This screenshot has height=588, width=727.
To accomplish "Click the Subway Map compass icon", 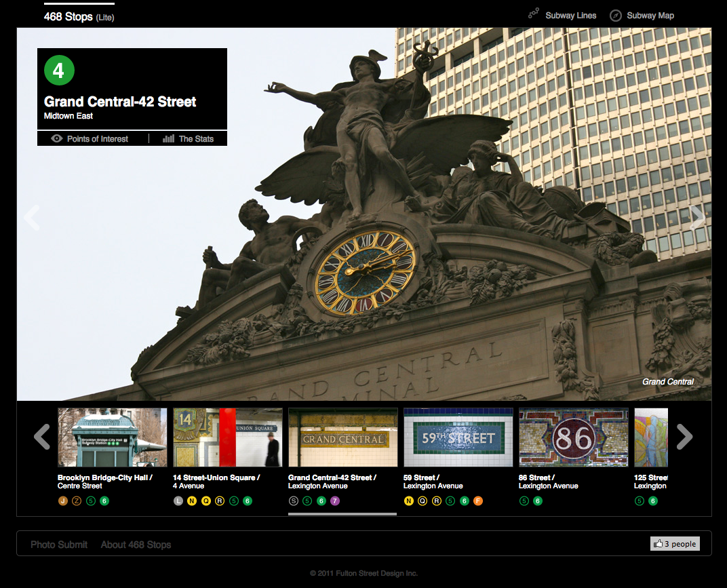I will coord(615,16).
